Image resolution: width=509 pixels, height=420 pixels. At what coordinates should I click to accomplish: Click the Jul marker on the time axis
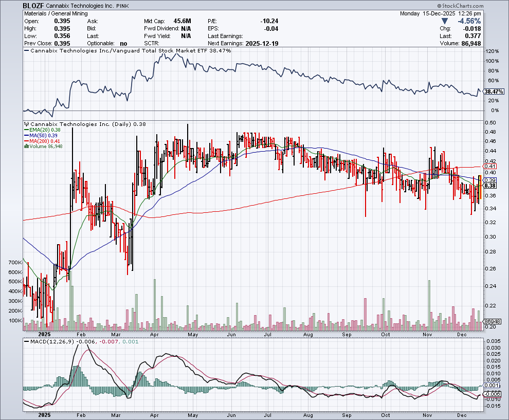point(267,334)
